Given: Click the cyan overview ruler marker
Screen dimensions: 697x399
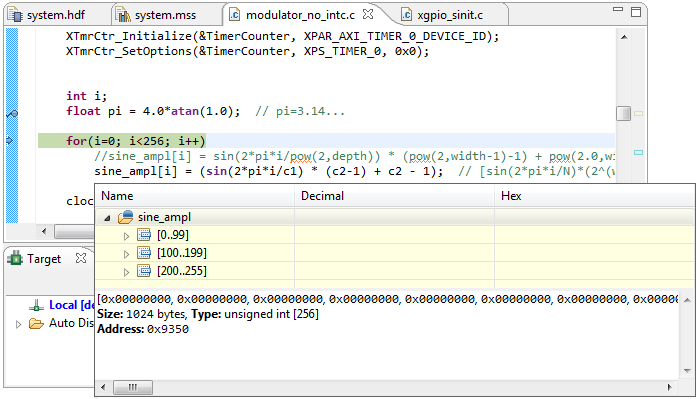Looking at the screenshot, I should click(639, 153).
